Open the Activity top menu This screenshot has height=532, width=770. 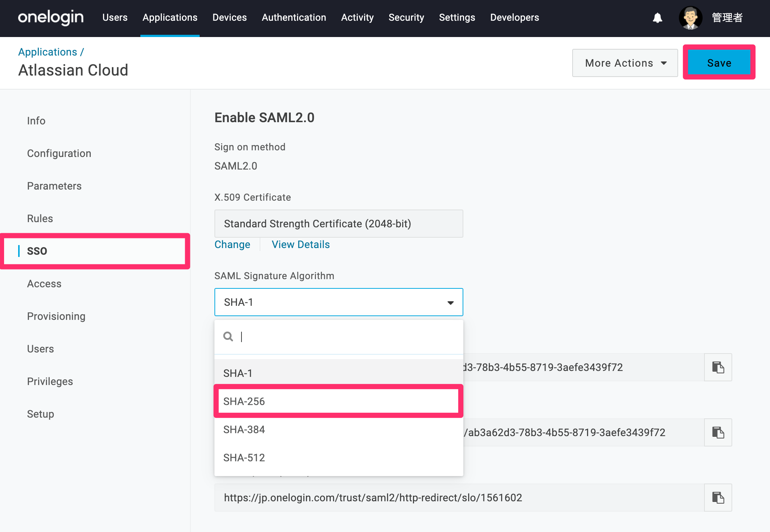tap(357, 17)
